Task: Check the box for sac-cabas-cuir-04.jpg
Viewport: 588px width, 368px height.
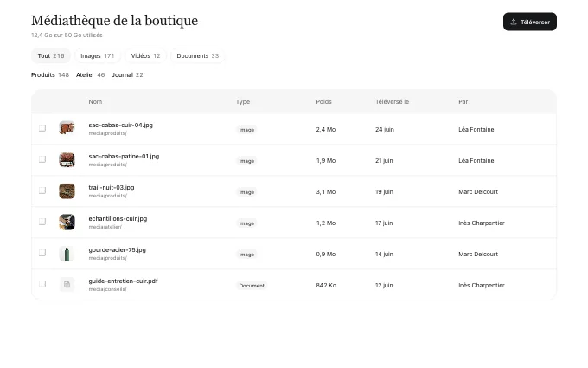Action: tap(42, 128)
